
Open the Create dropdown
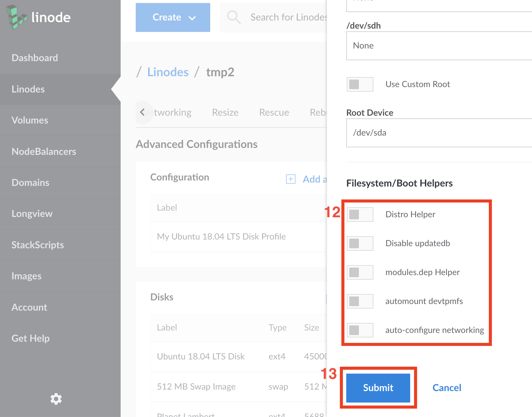coord(173,17)
